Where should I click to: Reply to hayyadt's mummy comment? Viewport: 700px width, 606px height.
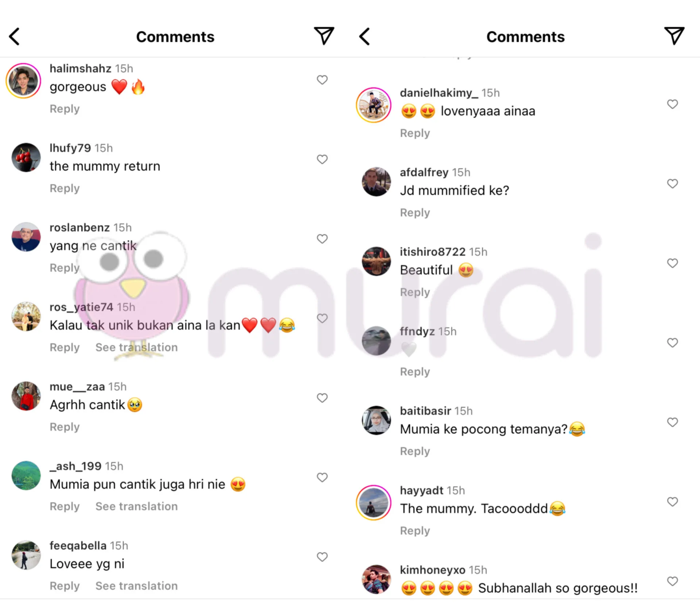point(415,530)
